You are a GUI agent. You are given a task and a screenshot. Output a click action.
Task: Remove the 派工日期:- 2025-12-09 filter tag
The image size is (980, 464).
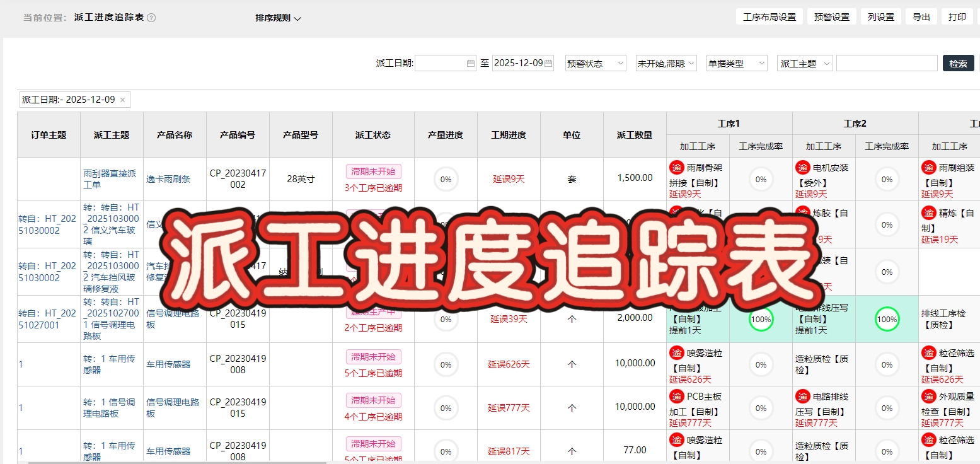point(122,100)
